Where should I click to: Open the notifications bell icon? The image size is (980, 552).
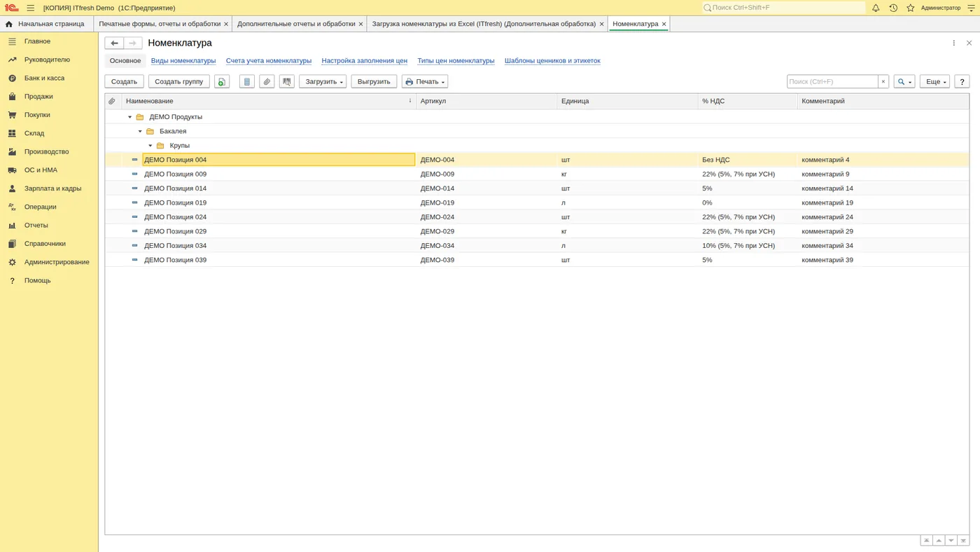pos(876,8)
